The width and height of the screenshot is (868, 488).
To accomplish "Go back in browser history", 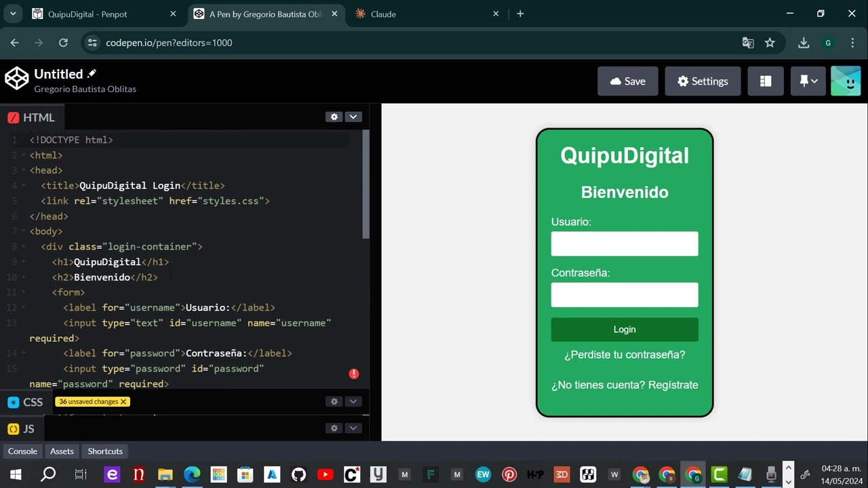I will [x=14, y=43].
